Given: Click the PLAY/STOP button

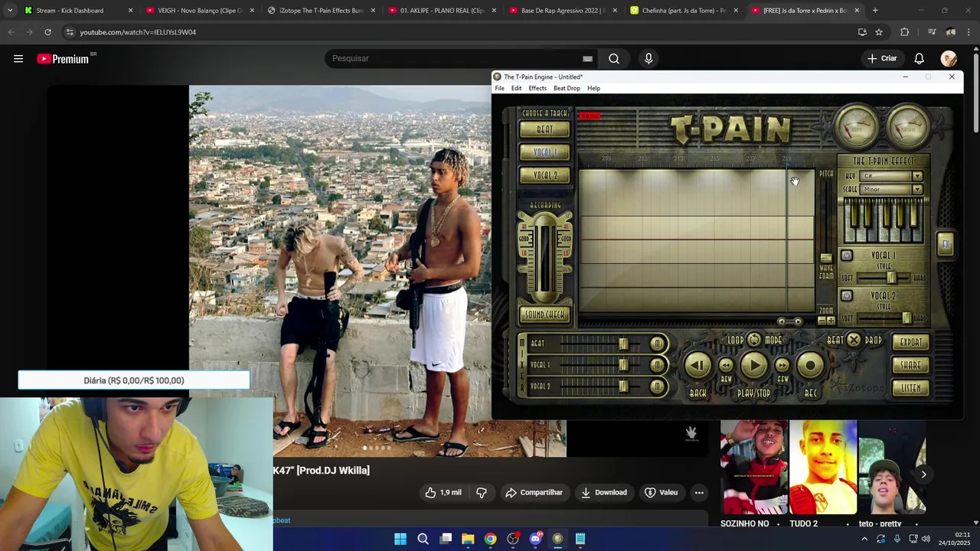Looking at the screenshot, I should point(754,366).
